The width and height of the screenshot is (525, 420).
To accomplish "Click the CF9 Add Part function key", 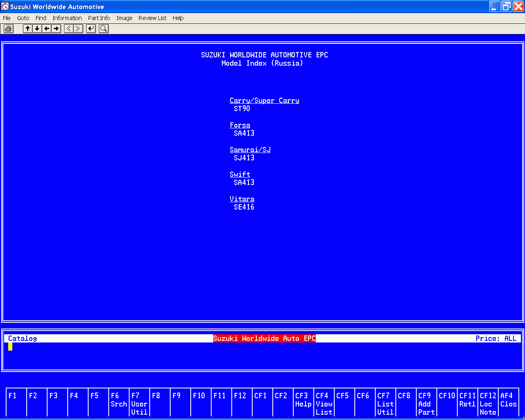I will pyautogui.click(x=427, y=402).
